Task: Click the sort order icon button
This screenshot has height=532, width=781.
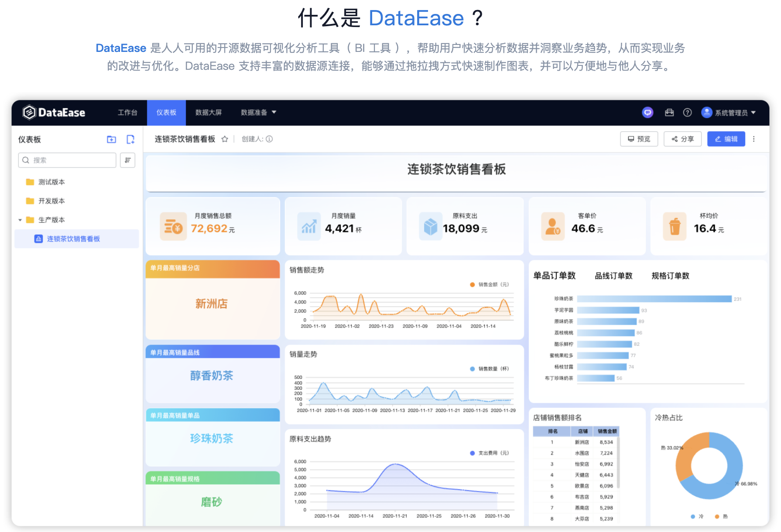Action: (x=128, y=160)
